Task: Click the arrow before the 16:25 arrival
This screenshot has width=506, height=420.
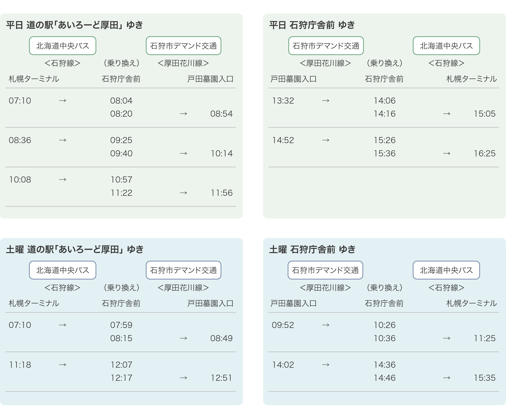Action: tap(446, 153)
